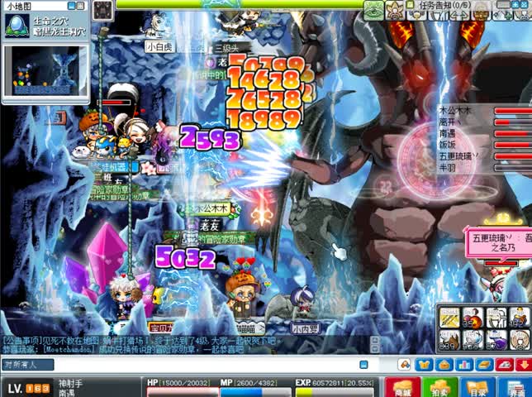Click the 神射手 job title text
This screenshot has height=397, width=532.
coord(70,384)
